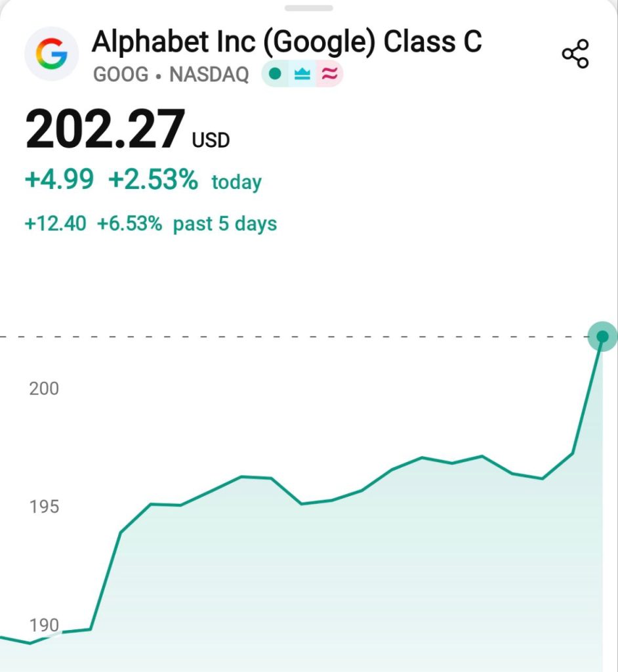Viewport: 618px width, 672px height.
Task: Tap the green dot market status badge
Action: (x=275, y=74)
